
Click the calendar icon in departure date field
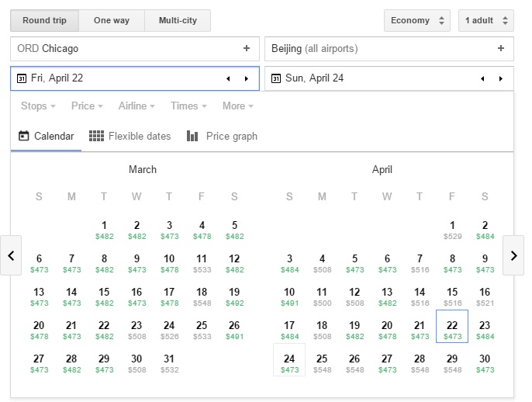[x=22, y=78]
